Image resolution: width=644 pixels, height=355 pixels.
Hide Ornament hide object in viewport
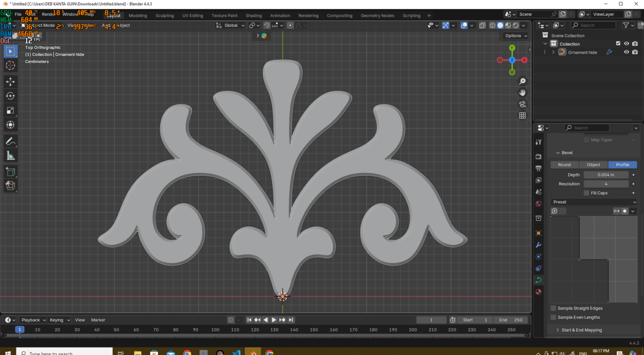click(626, 52)
